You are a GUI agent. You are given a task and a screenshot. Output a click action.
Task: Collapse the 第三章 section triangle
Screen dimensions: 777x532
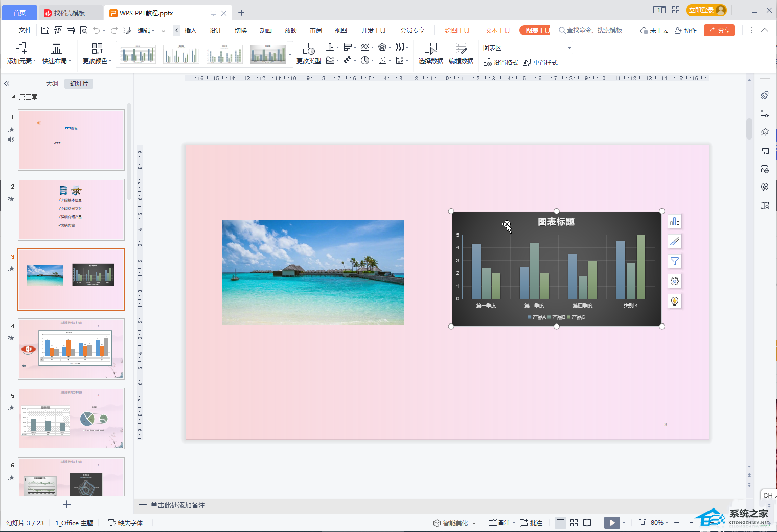point(14,96)
